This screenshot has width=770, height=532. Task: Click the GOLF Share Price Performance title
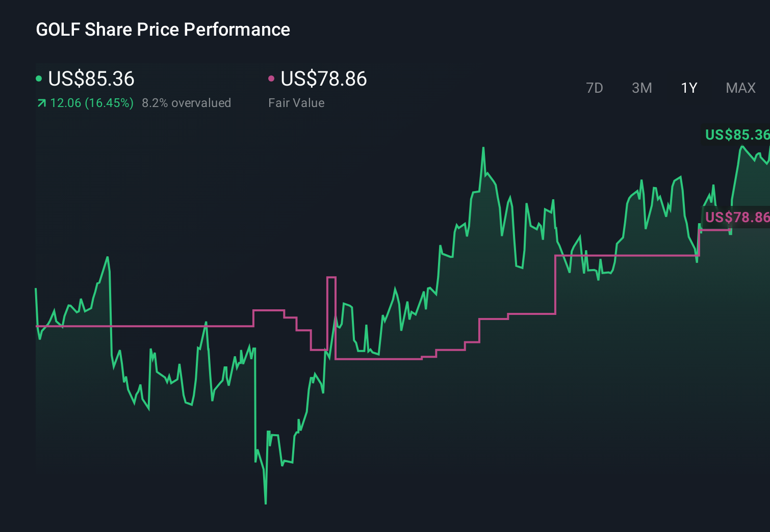pos(163,30)
